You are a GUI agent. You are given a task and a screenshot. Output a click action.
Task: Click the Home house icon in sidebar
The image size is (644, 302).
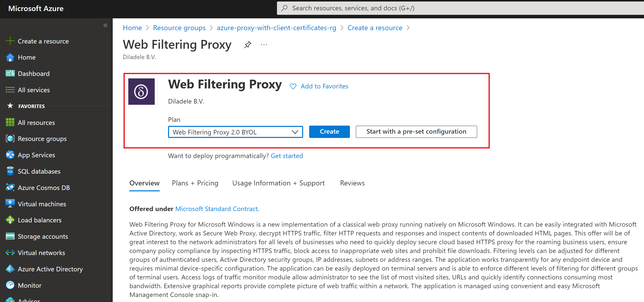coord(10,57)
